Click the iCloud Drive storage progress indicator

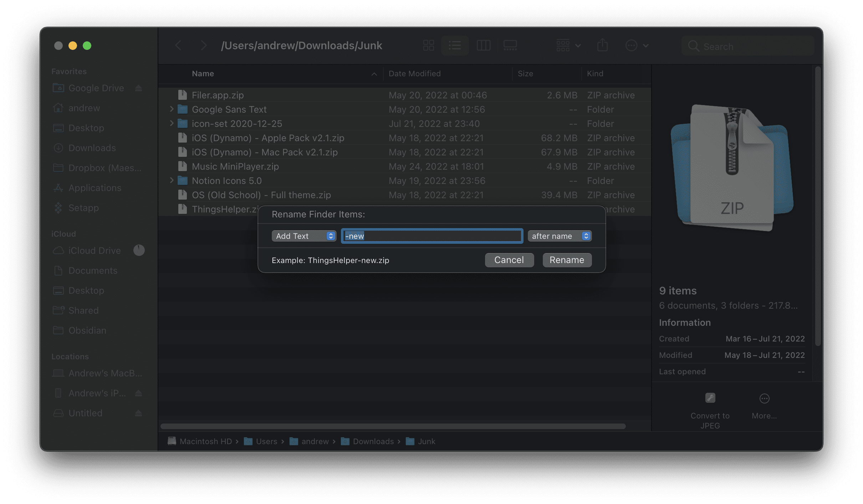click(x=139, y=250)
